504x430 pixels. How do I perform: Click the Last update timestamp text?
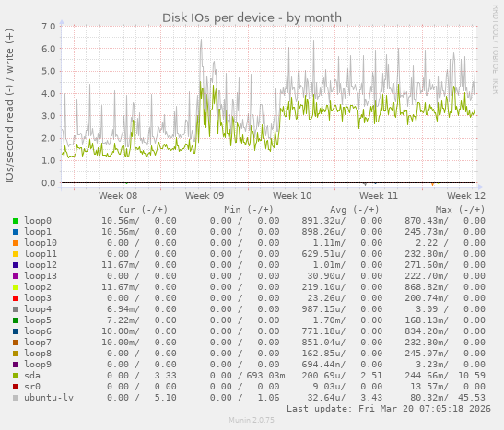click(x=389, y=409)
